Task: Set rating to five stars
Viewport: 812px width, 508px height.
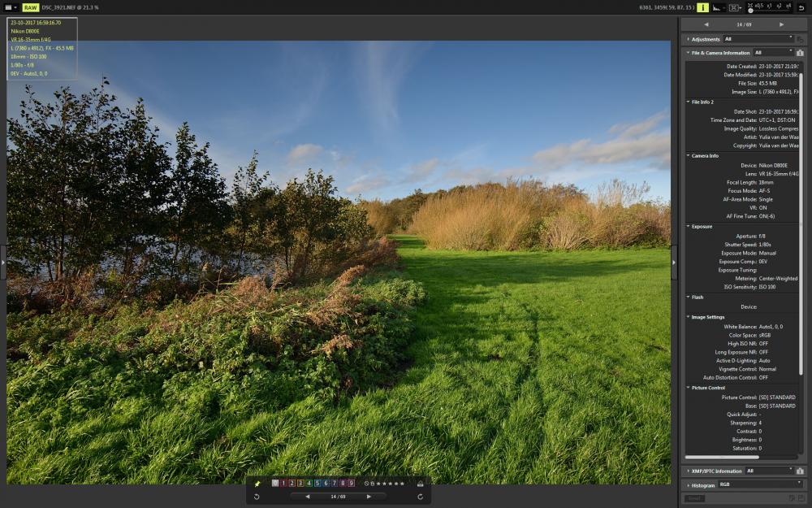Action: [402, 484]
